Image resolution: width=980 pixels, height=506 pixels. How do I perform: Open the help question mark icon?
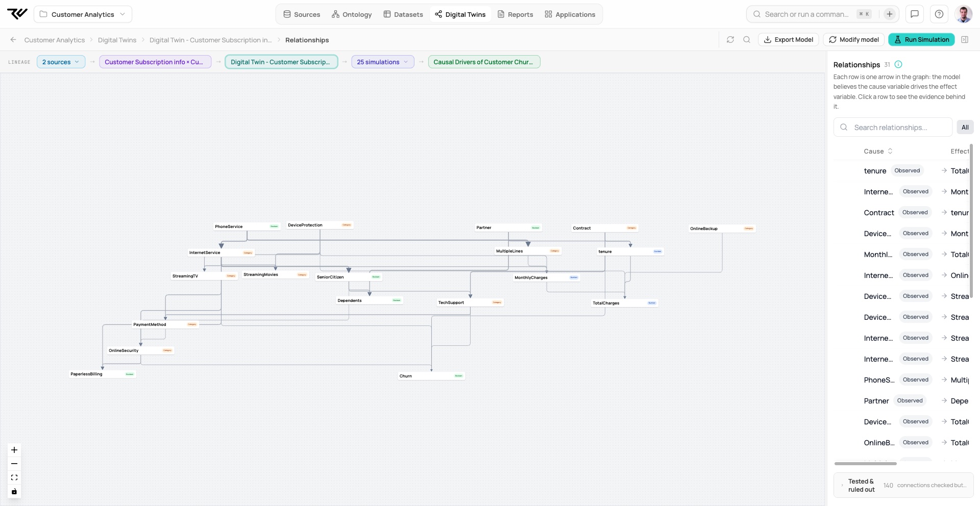pyautogui.click(x=939, y=14)
